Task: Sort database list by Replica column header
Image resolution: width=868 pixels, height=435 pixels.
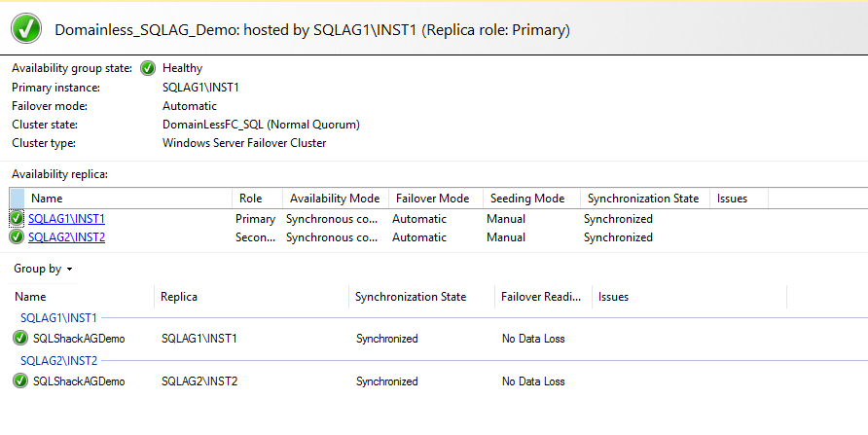Action: 180,297
